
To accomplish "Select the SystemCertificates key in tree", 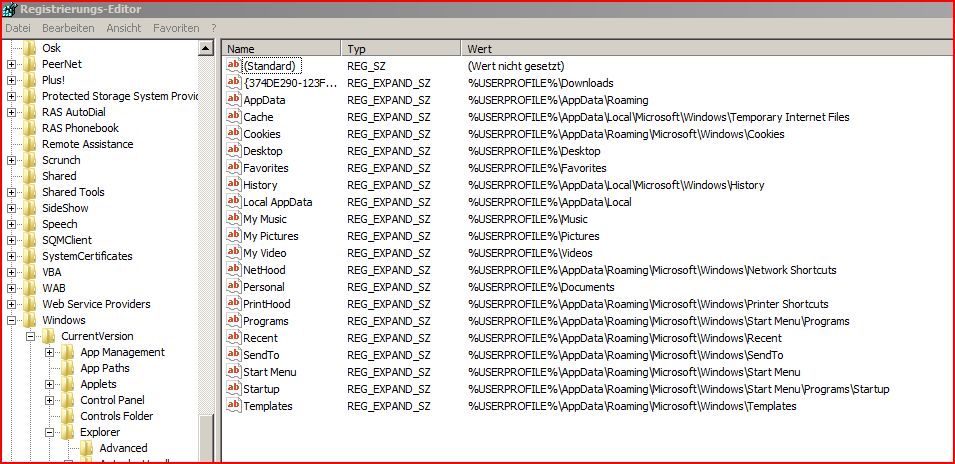I will pyautogui.click(x=87, y=256).
